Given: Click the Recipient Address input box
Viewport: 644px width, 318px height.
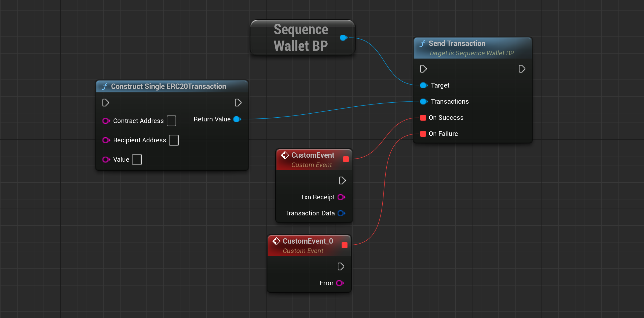Looking at the screenshot, I should click(174, 140).
